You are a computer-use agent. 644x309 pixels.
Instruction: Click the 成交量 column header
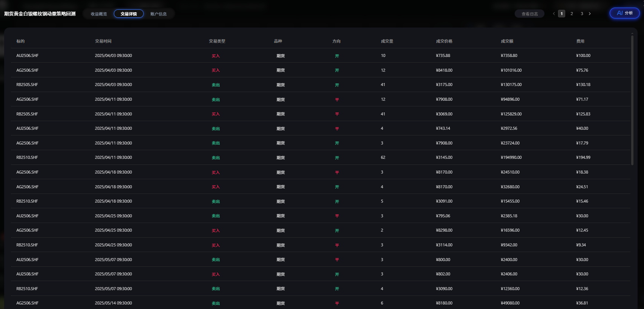[387, 41]
